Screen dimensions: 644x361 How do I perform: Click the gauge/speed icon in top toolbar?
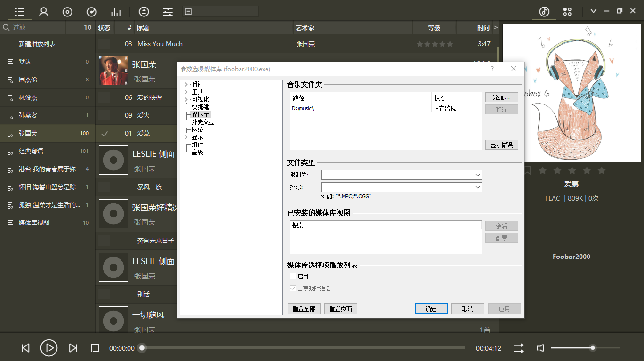click(x=92, y=12)
